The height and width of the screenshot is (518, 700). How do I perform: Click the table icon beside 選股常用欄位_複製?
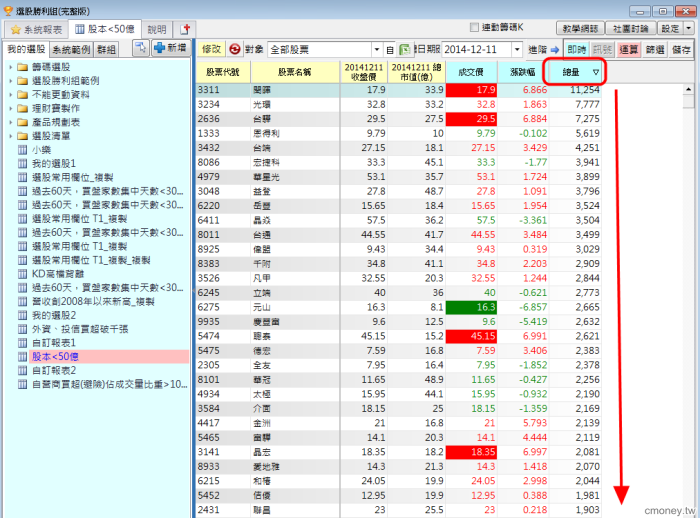[x=22, y=177]
